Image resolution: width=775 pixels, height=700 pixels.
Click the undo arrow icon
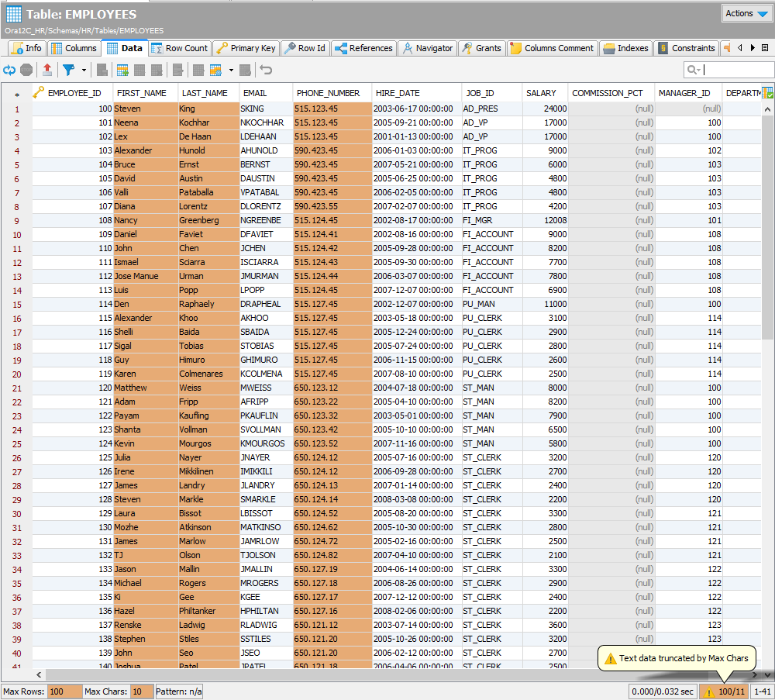pyautogui.click(x=266, y=71)
